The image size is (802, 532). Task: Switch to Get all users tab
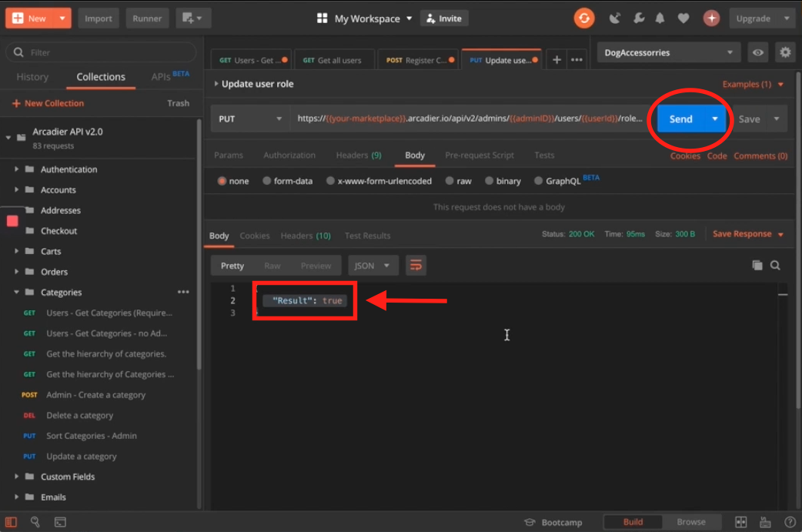click(x=333, y=60)
